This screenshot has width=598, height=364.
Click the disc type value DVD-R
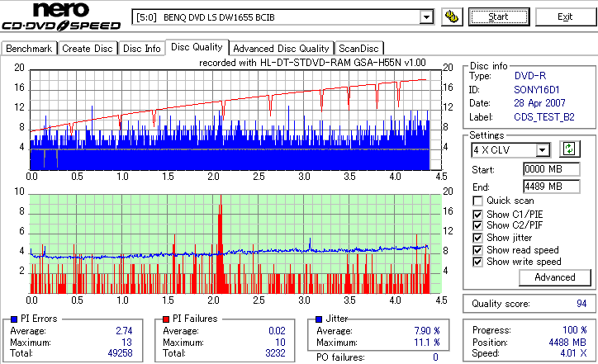[x=530, y=76]
